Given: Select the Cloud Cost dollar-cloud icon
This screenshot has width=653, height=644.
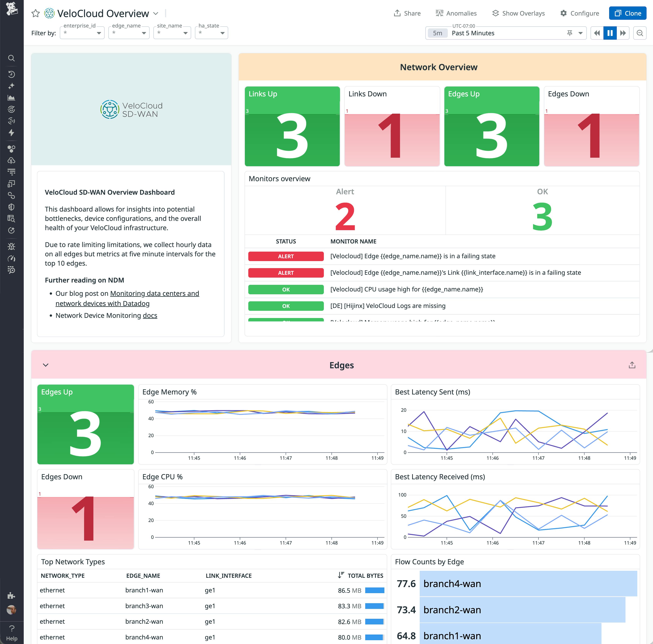Looking at the screenshot, I should tap(12, 161).
